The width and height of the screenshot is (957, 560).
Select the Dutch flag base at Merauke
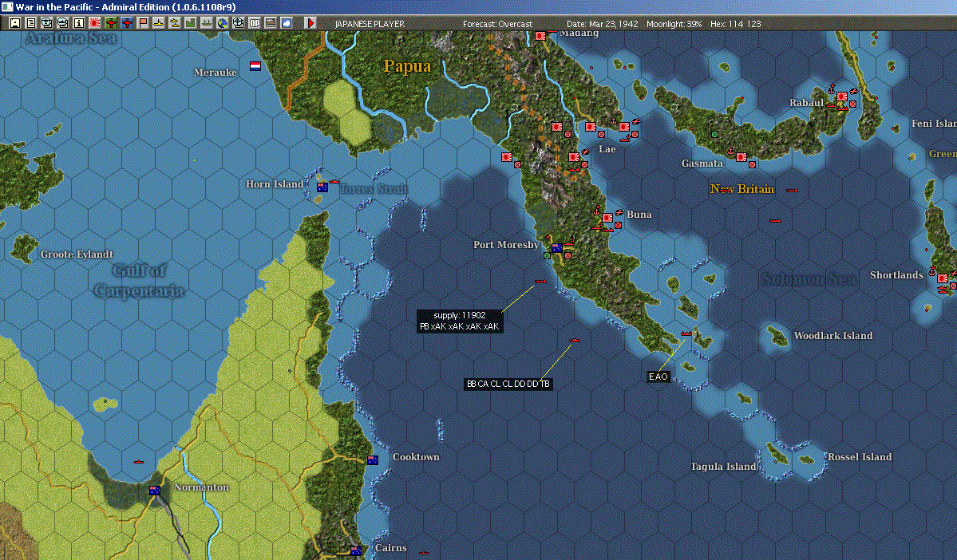255,66
